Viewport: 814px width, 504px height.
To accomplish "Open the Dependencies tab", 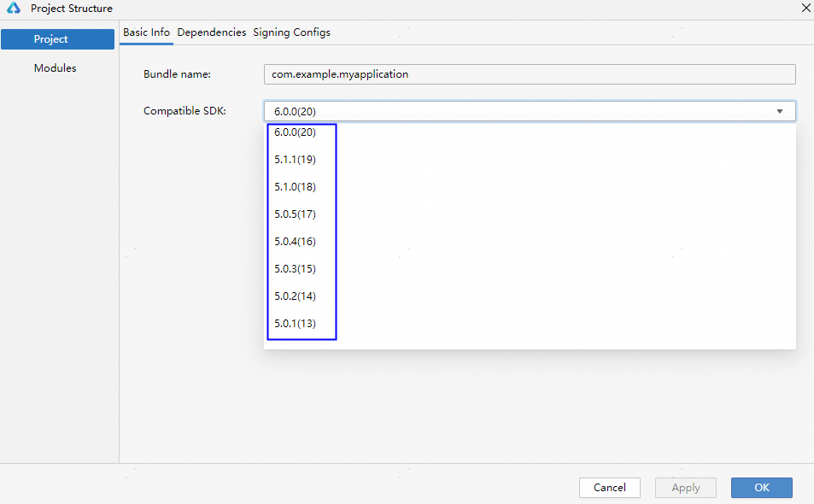I will [212, 32].
